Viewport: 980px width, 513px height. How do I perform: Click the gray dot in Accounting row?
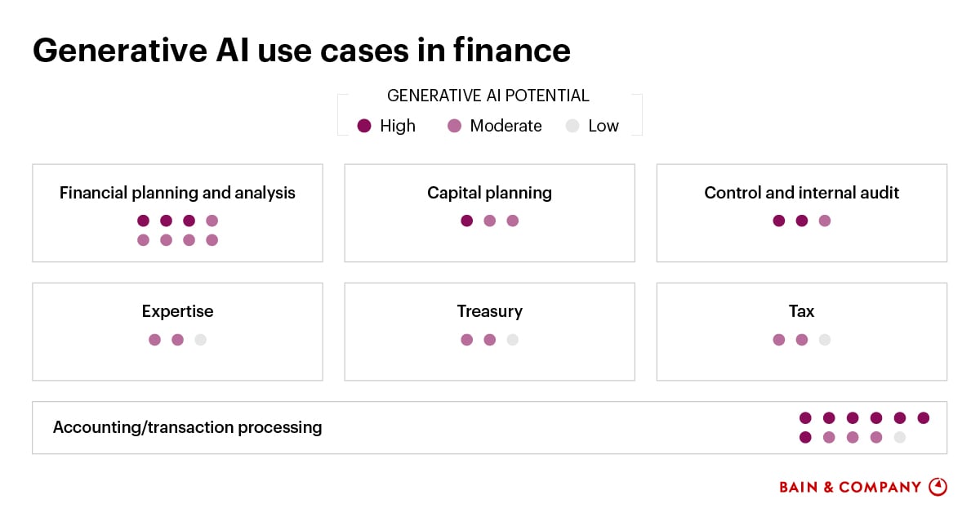[x=900, y=437]
